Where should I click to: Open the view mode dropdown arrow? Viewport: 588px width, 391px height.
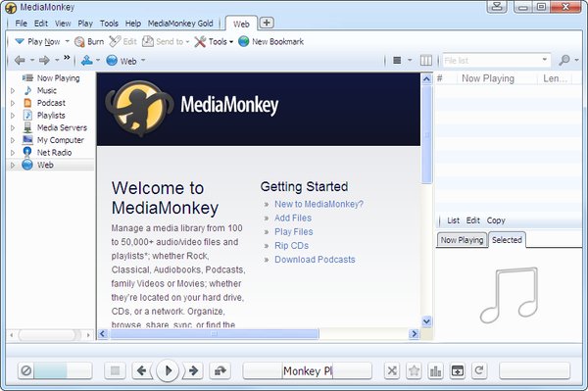pos(410,60)
